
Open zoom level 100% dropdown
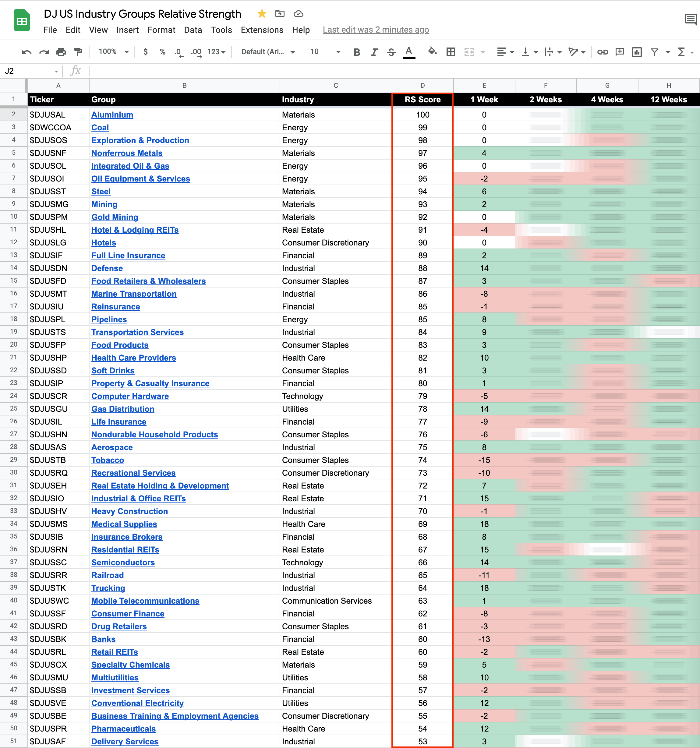pyautogui.click(x=114, y=51)
